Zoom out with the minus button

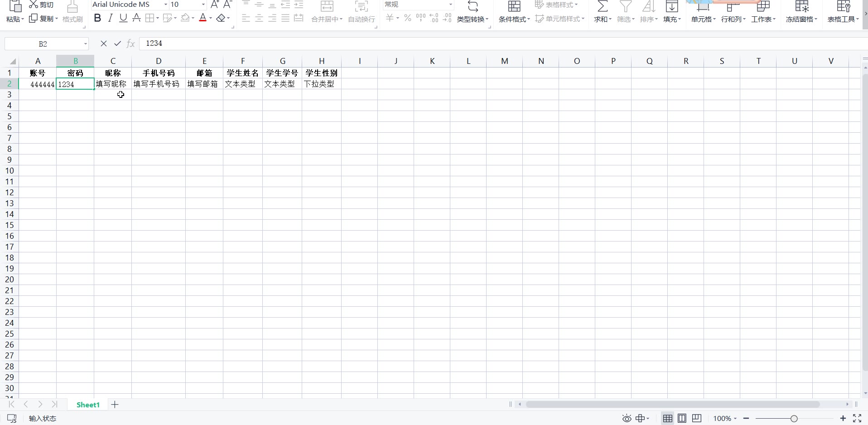[746, 418]
